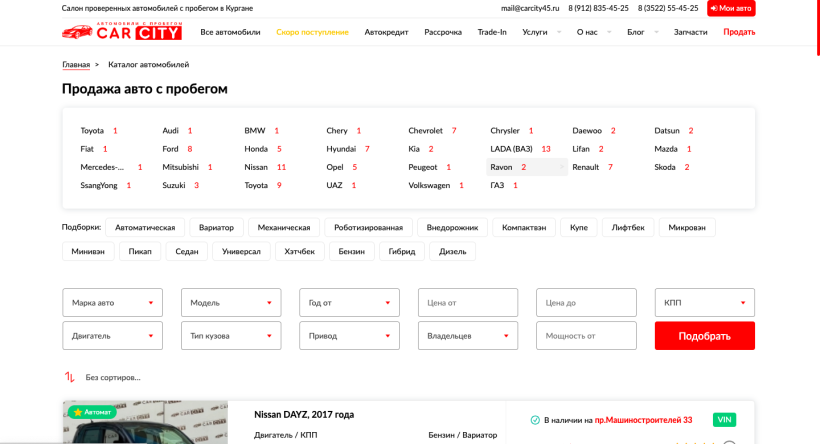Click the green Автомат star badge
The height and width of the screenshot is (444, 820).
93,412
